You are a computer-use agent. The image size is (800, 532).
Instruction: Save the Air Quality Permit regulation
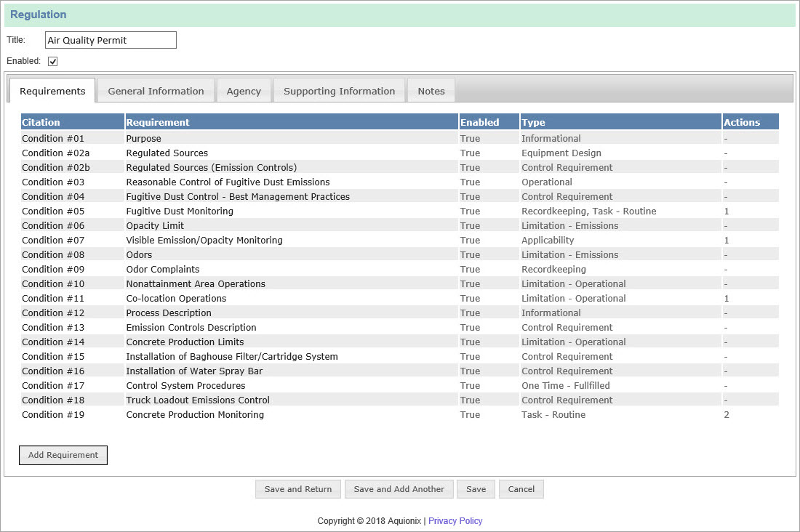coord(476,488)
